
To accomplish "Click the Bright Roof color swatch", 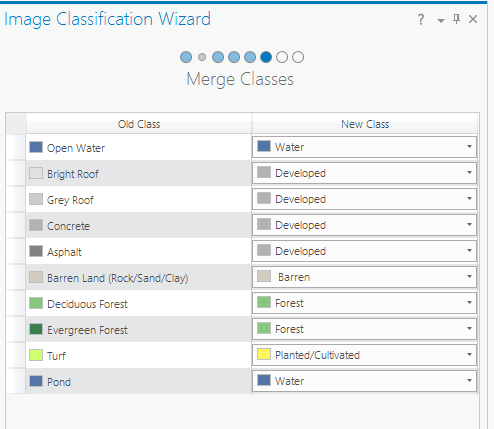I will [x=36, y=173].
